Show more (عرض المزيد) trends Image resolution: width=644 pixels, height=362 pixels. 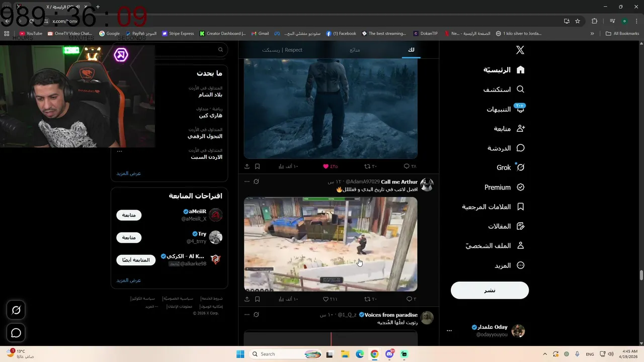[129, 173]
